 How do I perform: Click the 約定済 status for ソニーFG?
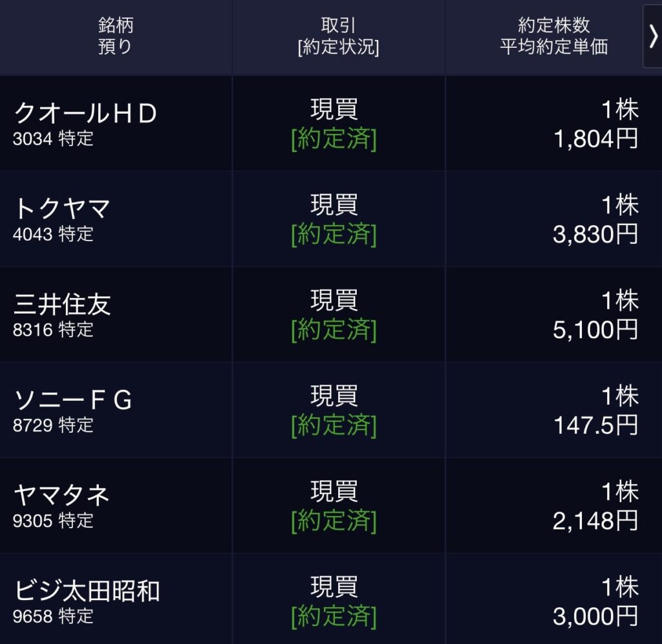pos(334,425)
